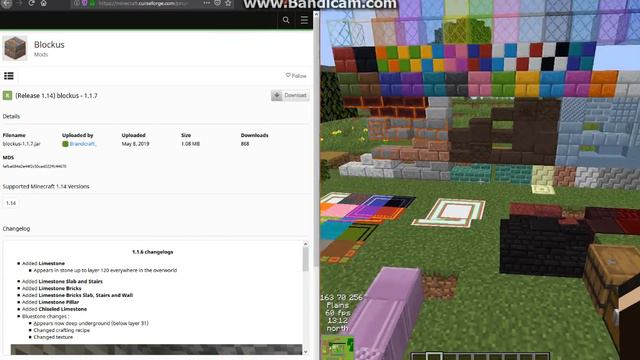Click the upload date May 8, 2019
Viewport: 640px width, 360px height.
tap(135, 144)
